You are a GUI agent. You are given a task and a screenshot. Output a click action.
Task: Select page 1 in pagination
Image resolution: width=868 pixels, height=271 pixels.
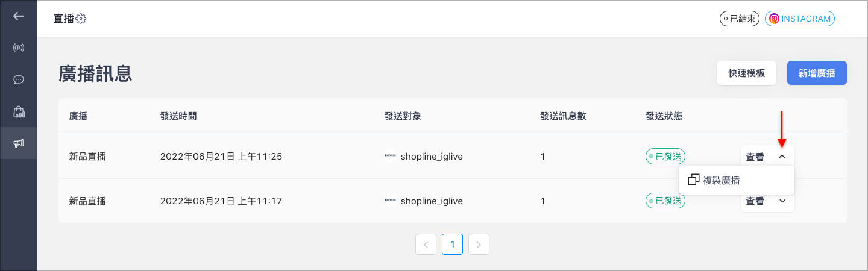coord(452,245)
